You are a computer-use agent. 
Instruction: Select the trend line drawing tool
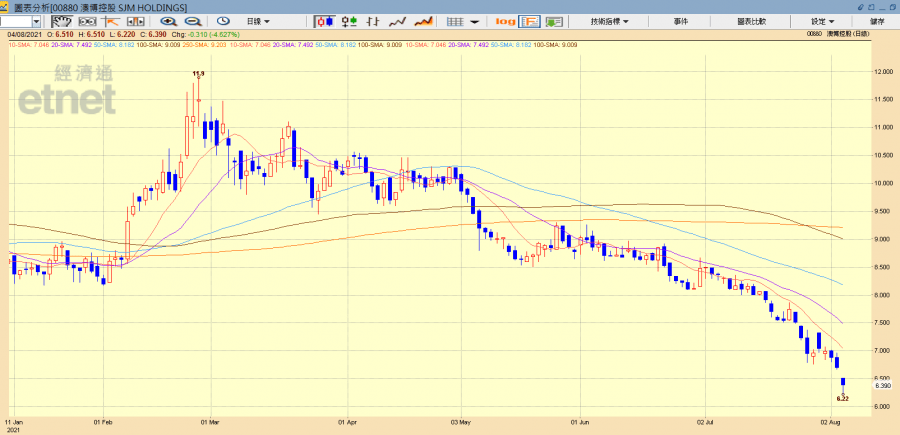[x=108, y=21]
